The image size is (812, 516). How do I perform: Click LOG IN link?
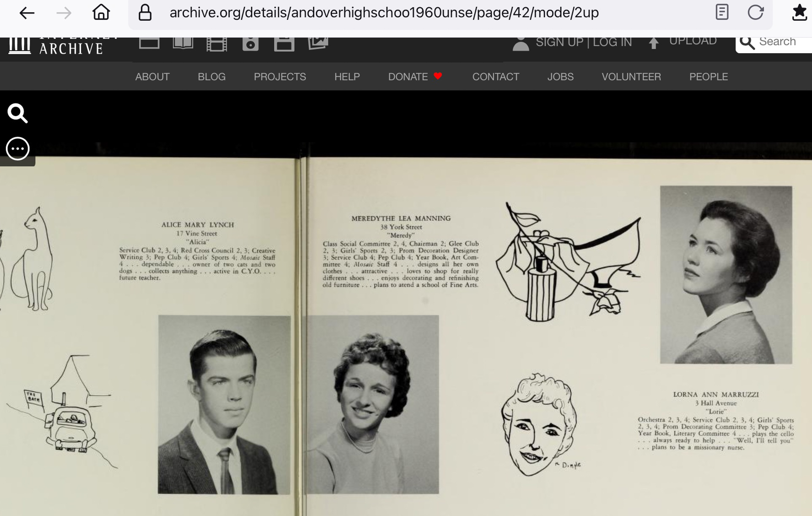point(612,42)
